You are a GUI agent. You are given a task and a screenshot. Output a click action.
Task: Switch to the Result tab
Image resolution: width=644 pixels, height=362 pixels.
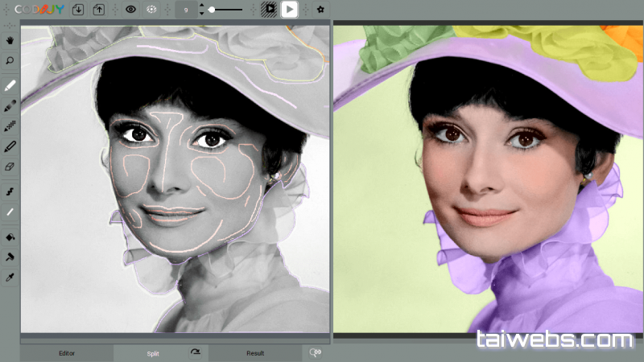pyautogui.click(x=255, y=353)
